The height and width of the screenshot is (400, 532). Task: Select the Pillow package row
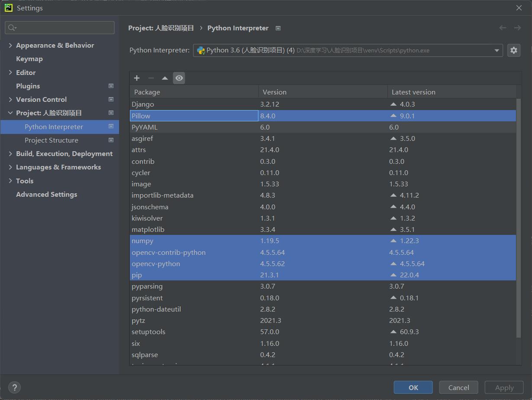click(323, 116)
